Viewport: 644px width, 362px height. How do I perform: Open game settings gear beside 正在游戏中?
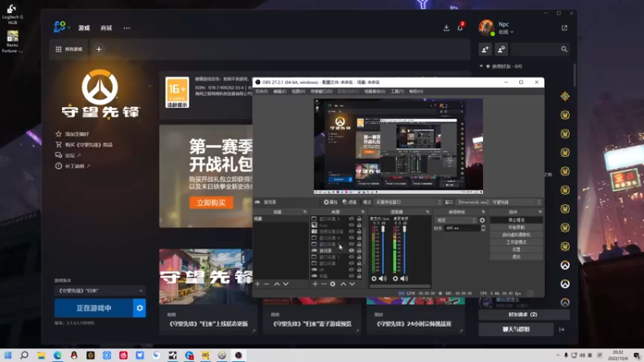point(139,308)
